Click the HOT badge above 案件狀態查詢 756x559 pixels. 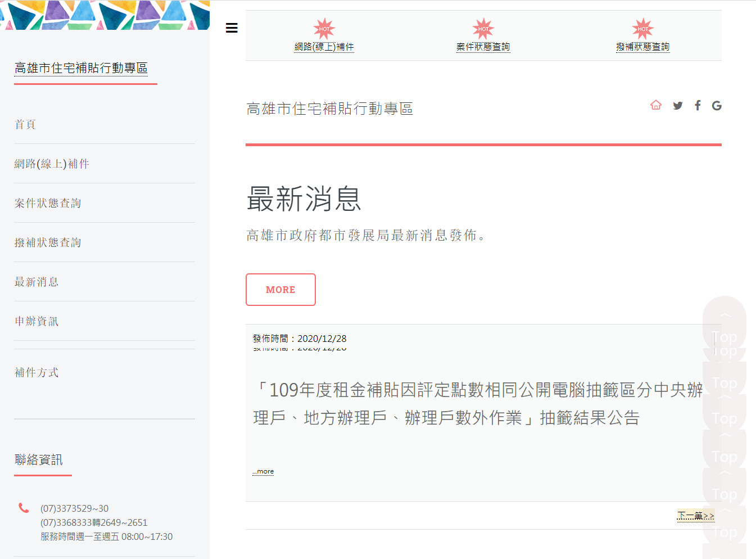point(483,29)
